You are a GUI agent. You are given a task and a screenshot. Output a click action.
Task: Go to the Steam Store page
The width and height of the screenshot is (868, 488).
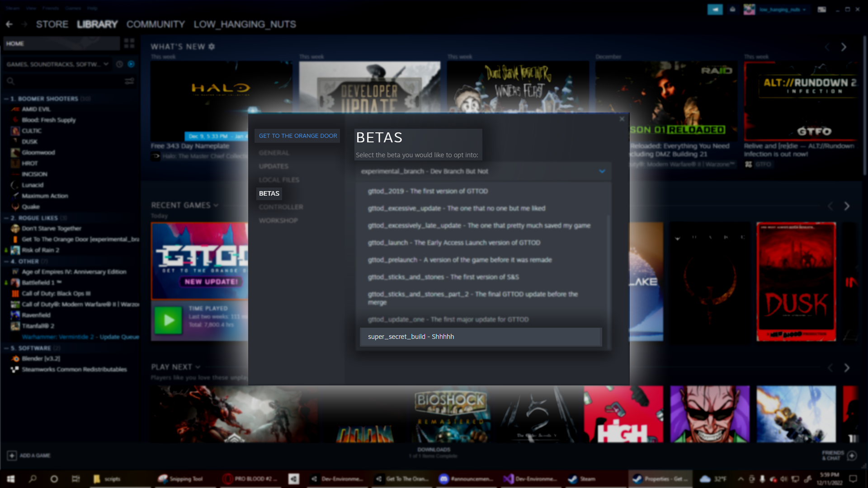[x=52, y=24]
